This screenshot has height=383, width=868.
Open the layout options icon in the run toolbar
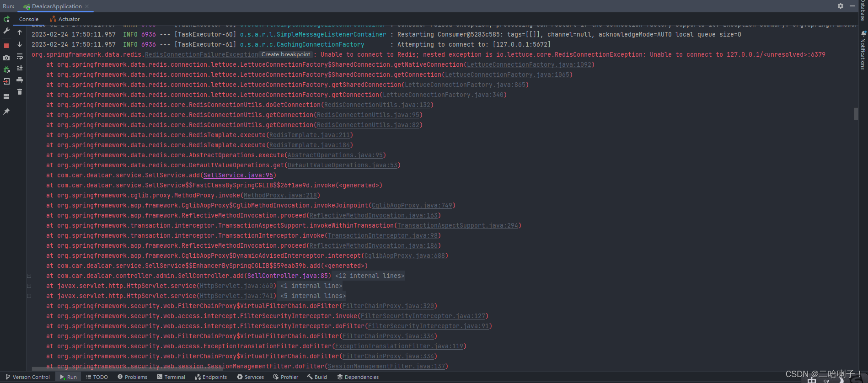(x=6, y=96)
